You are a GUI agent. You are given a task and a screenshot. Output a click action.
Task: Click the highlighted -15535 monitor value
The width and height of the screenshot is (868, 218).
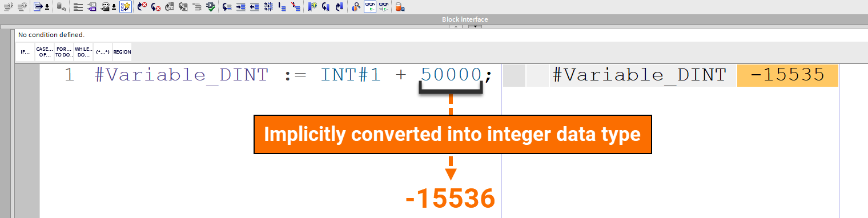point(787,75)
